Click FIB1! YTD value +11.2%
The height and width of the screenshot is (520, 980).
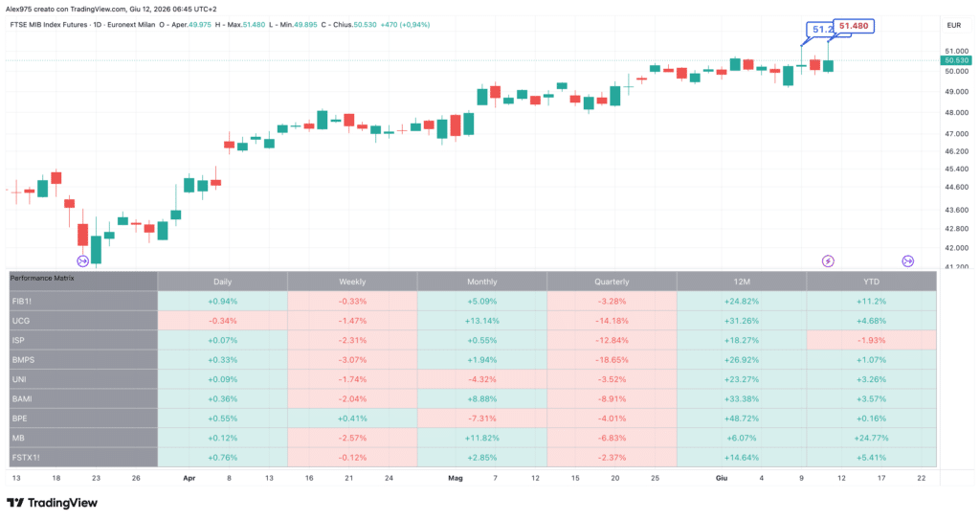click(x=871, y=301)
